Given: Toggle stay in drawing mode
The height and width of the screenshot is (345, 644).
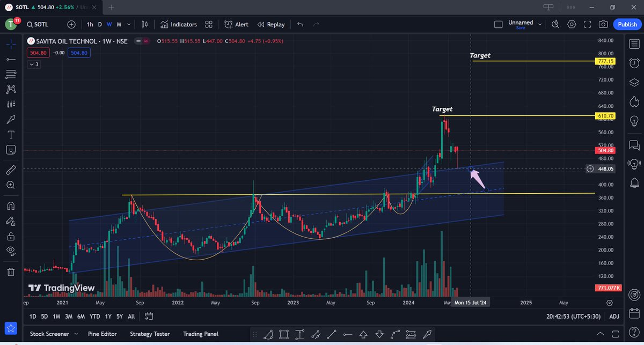Looking at the screenshot, I should (x=11, y=221).
